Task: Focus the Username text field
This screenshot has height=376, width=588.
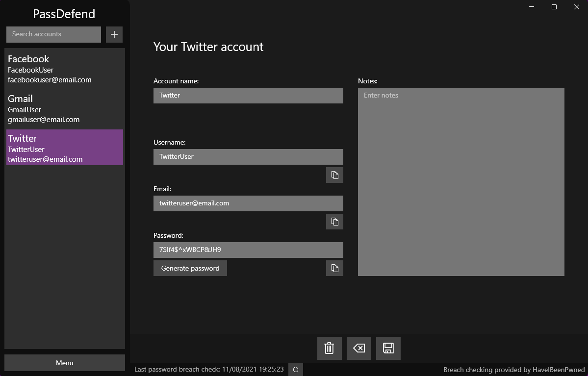Action: pyautogui.click(x=248, y=157)
